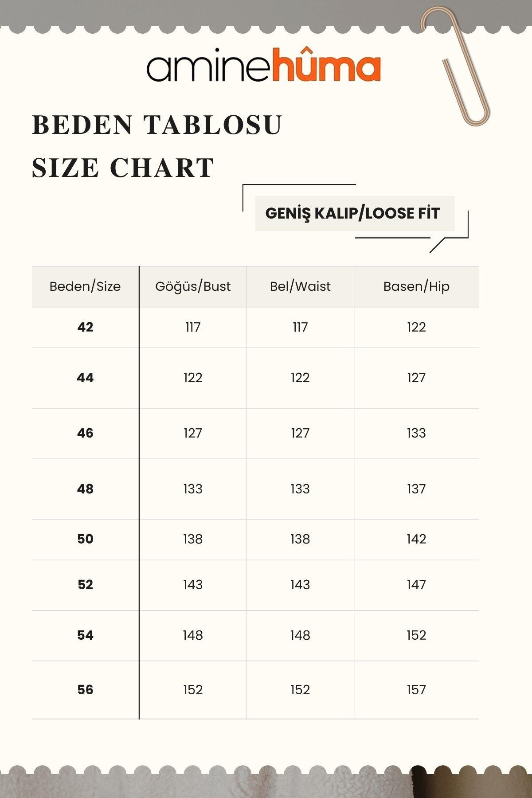Click bust value 117 for size 42
The image size is (532, 798).
[193, 327]
